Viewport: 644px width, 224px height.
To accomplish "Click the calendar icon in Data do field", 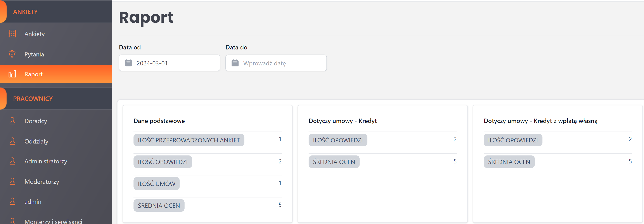I will [x=235, y=63].
